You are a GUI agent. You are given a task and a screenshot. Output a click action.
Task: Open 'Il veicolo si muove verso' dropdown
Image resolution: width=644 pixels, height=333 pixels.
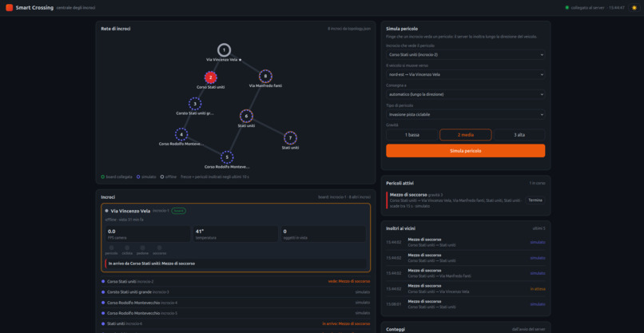coord(465,74)
